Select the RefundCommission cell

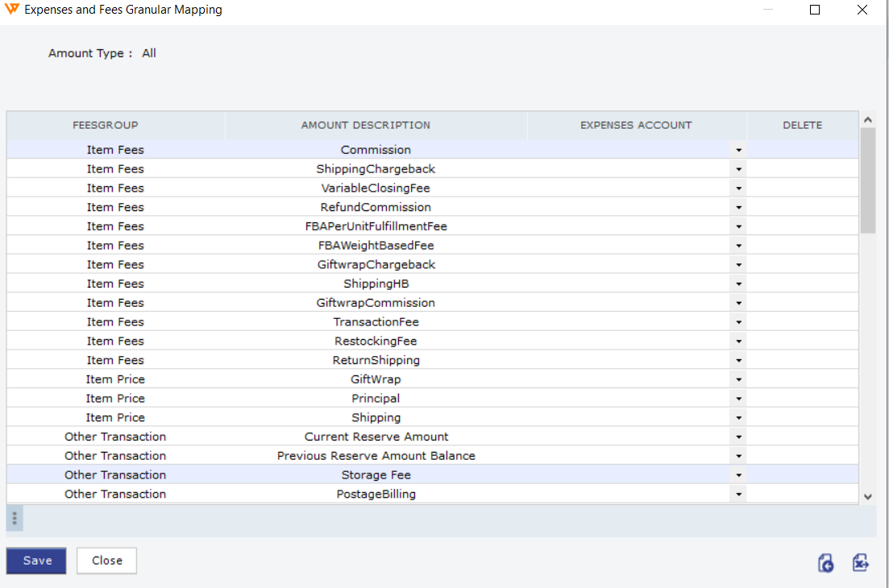376,207
